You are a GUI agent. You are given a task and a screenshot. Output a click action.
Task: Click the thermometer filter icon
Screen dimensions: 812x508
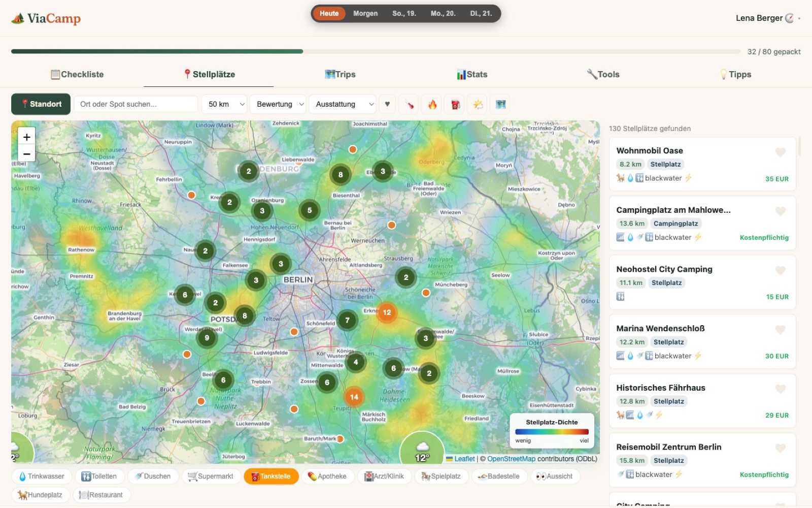tap(409, 104)
